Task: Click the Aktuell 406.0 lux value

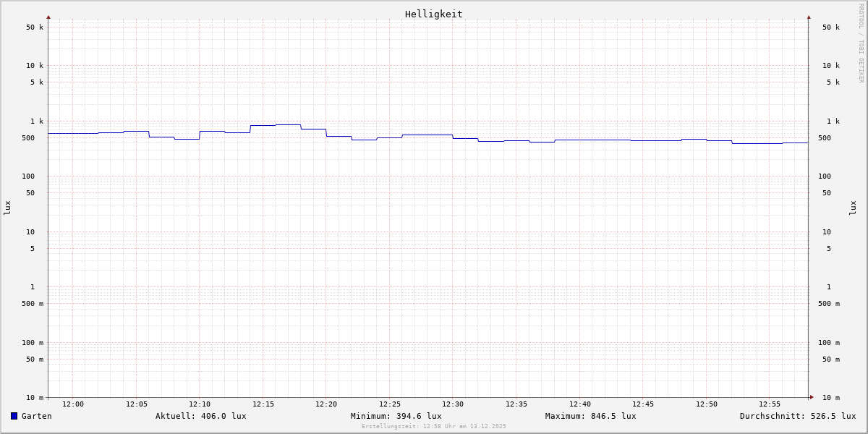Action: (x=200, y=416)
